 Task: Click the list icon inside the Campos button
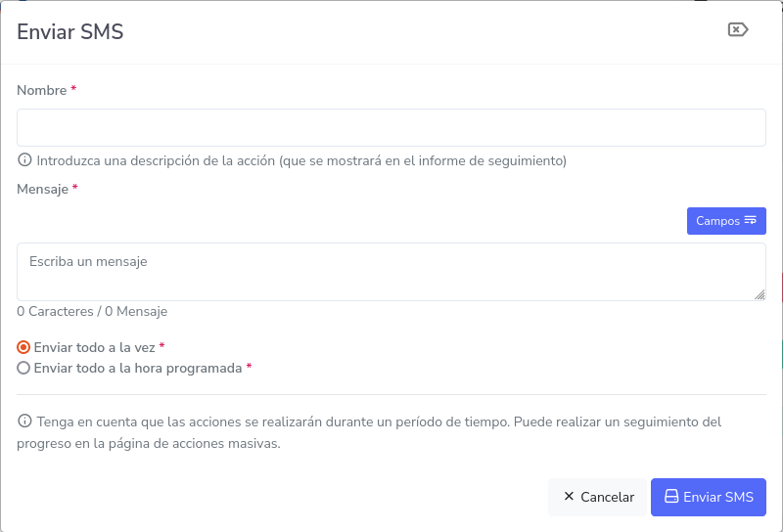tap(751, 221)
